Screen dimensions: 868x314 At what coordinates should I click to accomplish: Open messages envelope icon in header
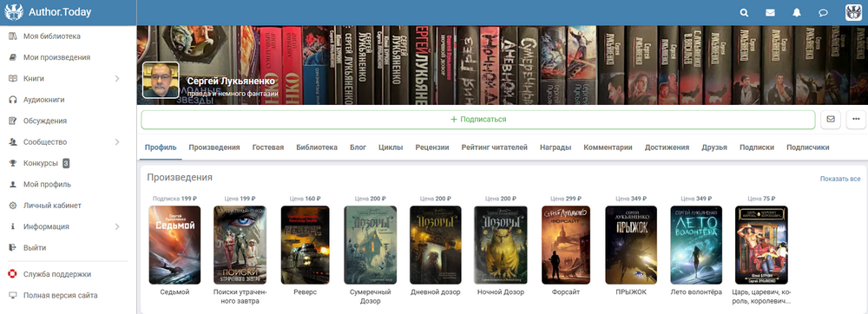tap(770, 13)
